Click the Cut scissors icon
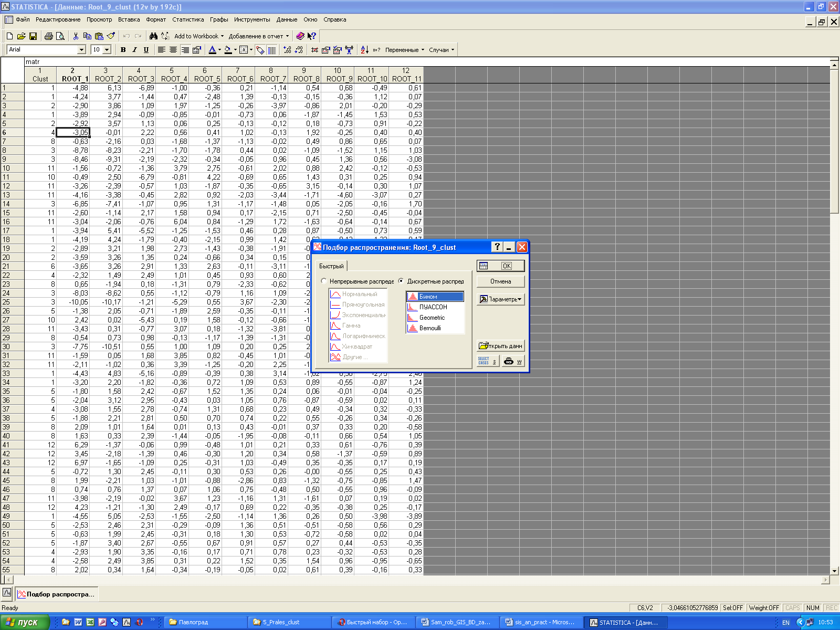 tap(76, 36)
